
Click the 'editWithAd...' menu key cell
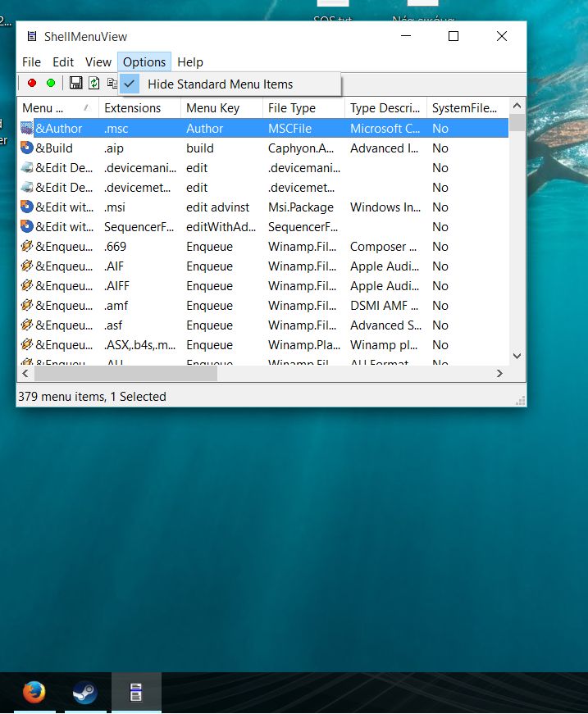[x=221, y=227]
